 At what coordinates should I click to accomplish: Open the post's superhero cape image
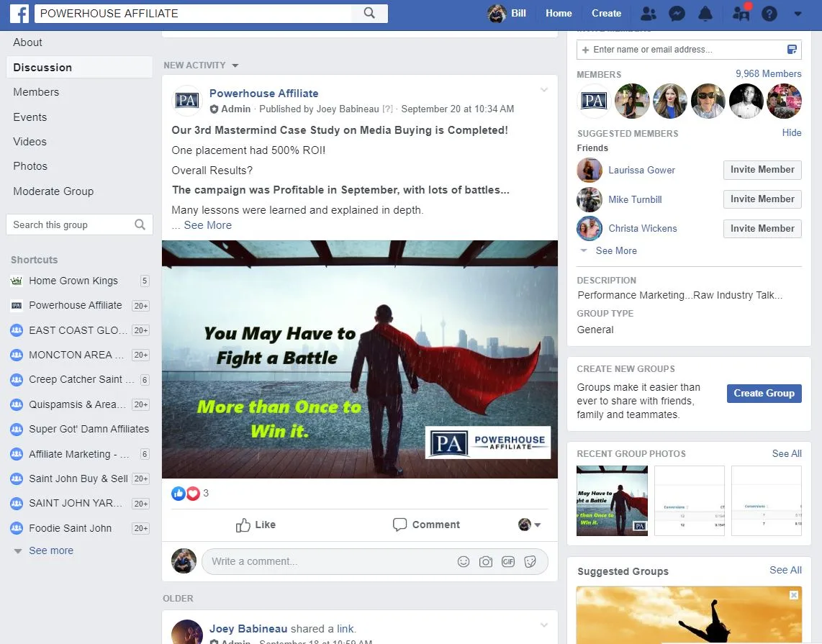[x=360, y=360]
